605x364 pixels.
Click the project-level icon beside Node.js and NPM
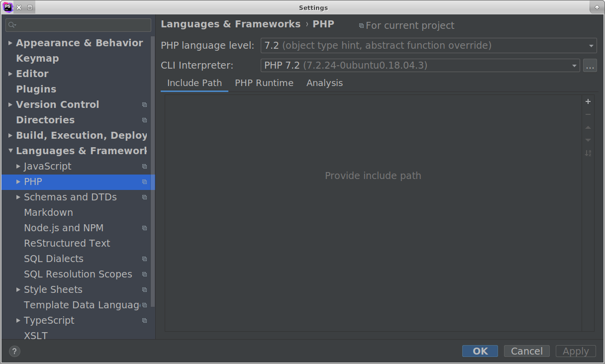click(x=144, y=228)
